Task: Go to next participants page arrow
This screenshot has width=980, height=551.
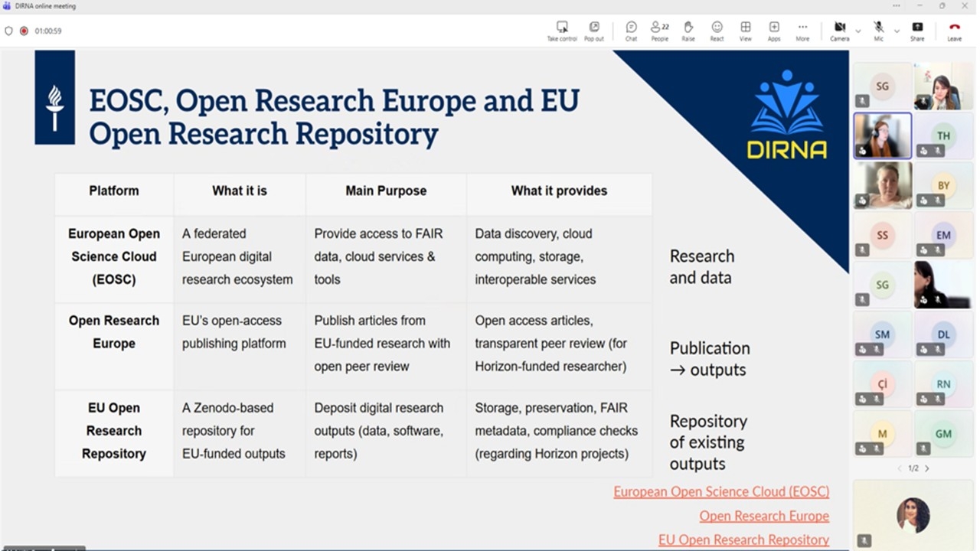Action: [927, 468]
